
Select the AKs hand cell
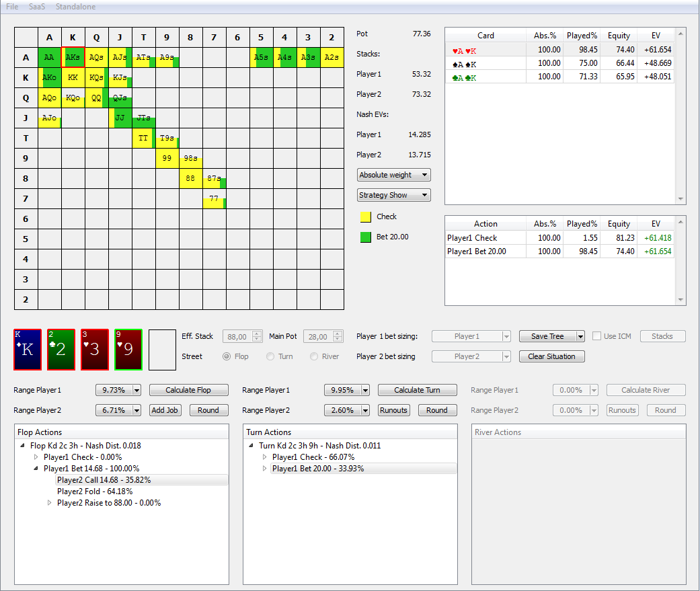[73, 58]
